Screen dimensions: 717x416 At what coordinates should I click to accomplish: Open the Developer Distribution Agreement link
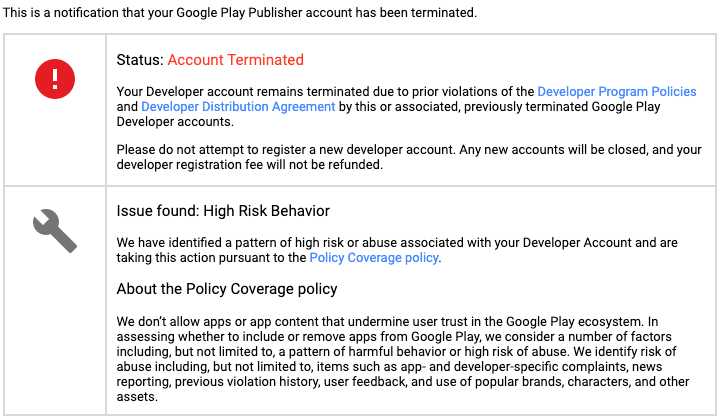click(238, 106)
